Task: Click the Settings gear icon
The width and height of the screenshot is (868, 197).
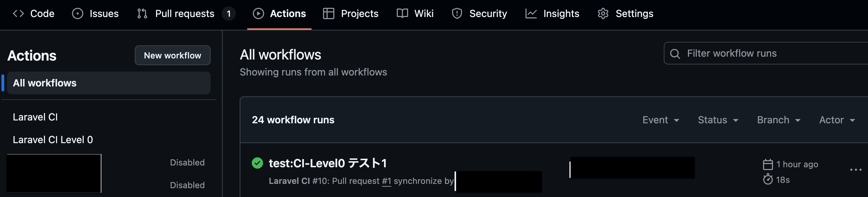Action: (x=603, y=13)
